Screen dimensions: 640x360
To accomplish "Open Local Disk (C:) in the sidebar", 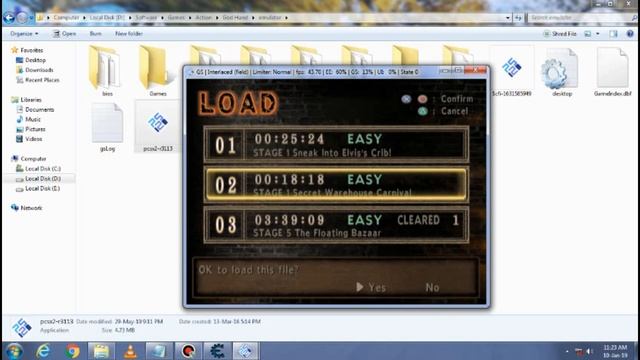I will (x=42, y=169).
